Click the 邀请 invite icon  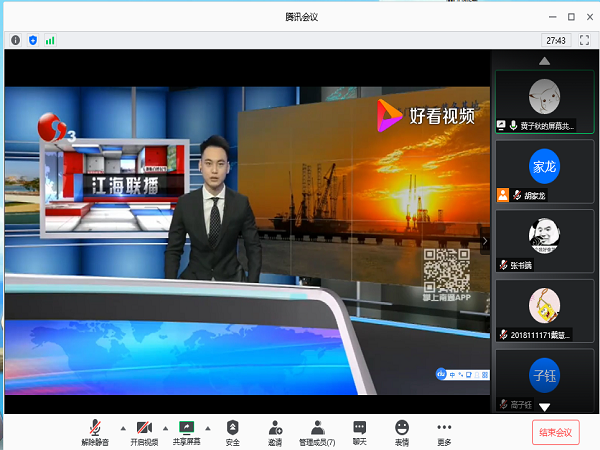pyautogui.click(x=275, y=431)
